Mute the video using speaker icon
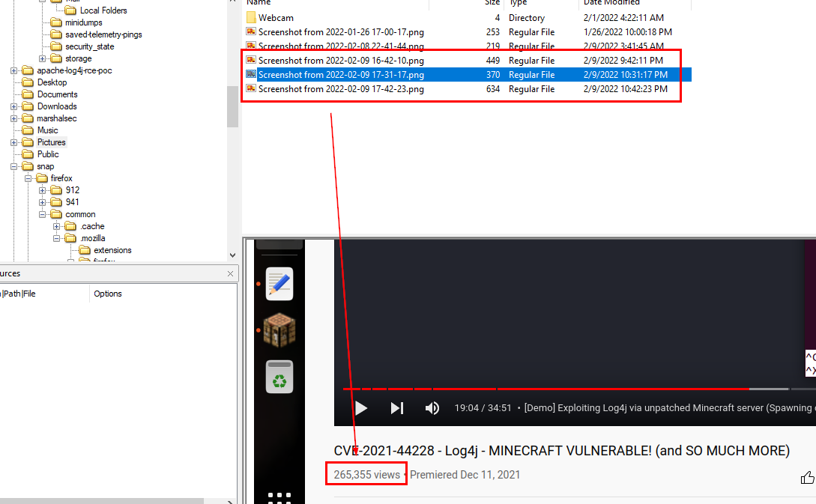The height and width of the screenshot is (504, 816). tap(432, 408)
